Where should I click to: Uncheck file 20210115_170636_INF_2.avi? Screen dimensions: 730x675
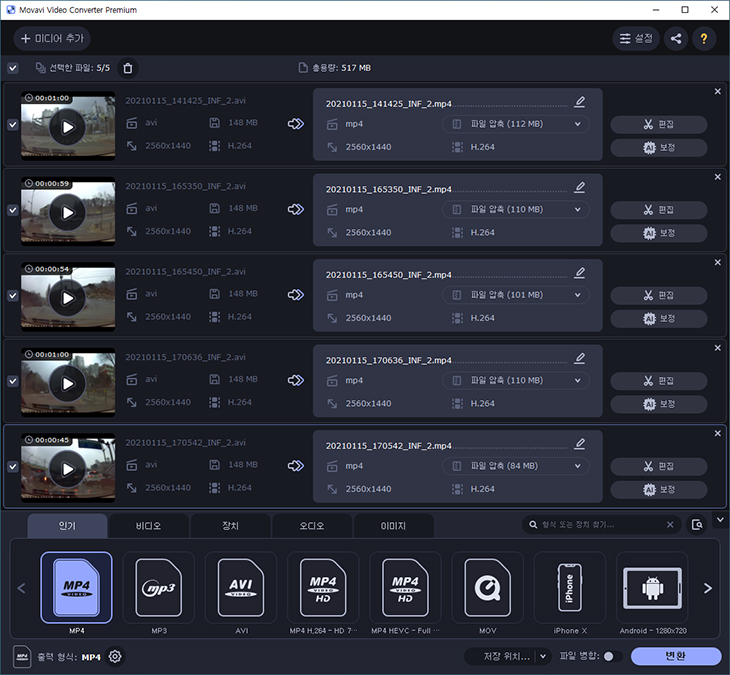click(13, 381)
